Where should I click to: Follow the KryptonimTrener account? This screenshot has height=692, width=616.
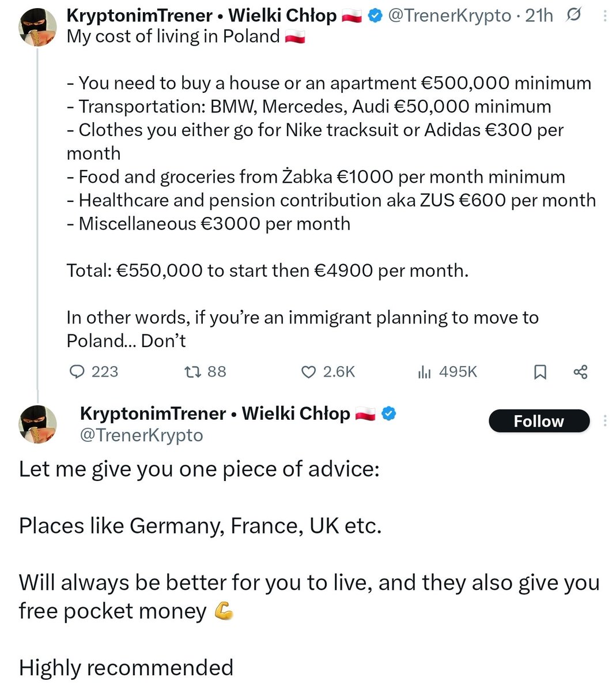(539, 421)
